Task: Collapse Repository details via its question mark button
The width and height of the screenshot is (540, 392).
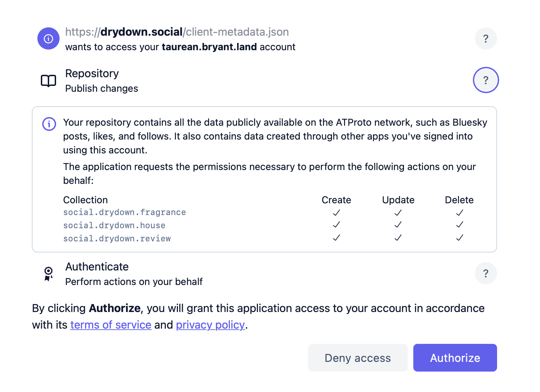Action: click(486, 80)
